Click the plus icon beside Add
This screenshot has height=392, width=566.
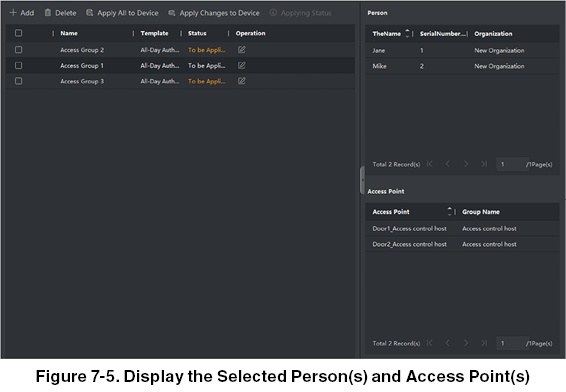[x=13, y=13]
